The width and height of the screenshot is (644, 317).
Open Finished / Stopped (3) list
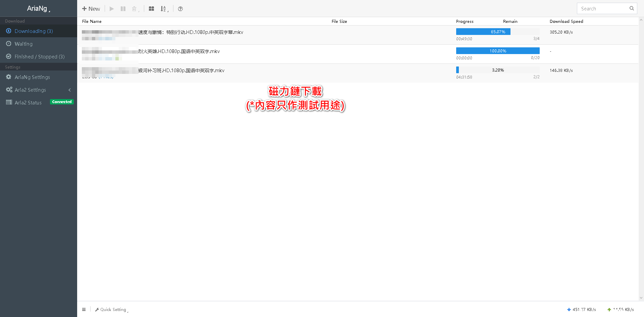point(39,56)
